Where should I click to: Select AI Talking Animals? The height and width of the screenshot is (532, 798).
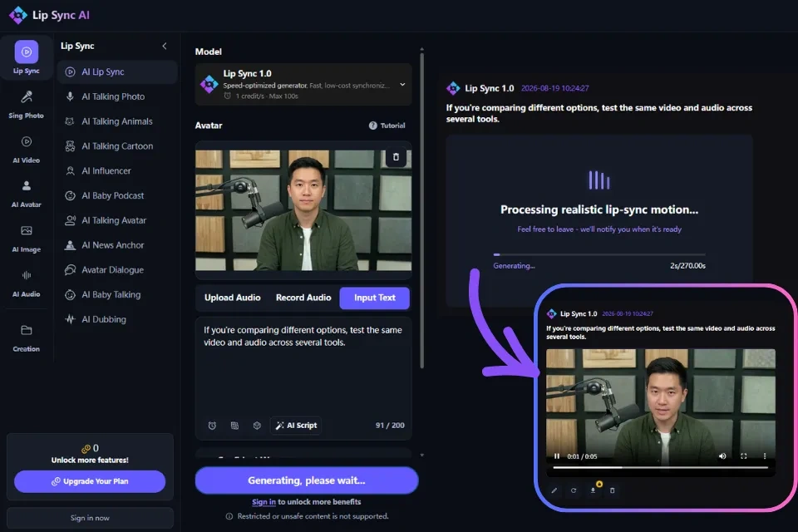click(117, 121)
